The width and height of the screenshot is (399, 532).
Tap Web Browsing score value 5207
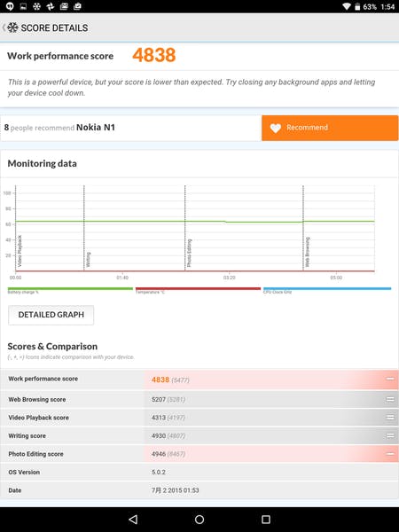[159, 399]
